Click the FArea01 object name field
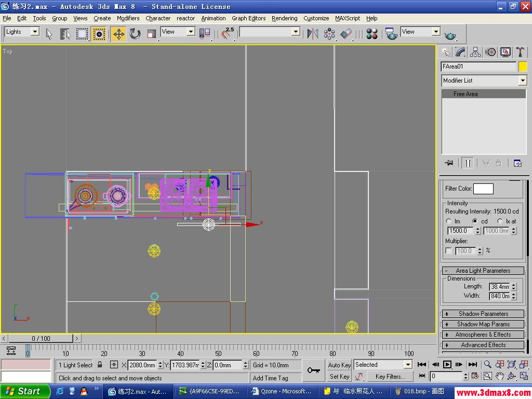Image resolution: width=532 pixels, height=399 pixels. point(478,66)
